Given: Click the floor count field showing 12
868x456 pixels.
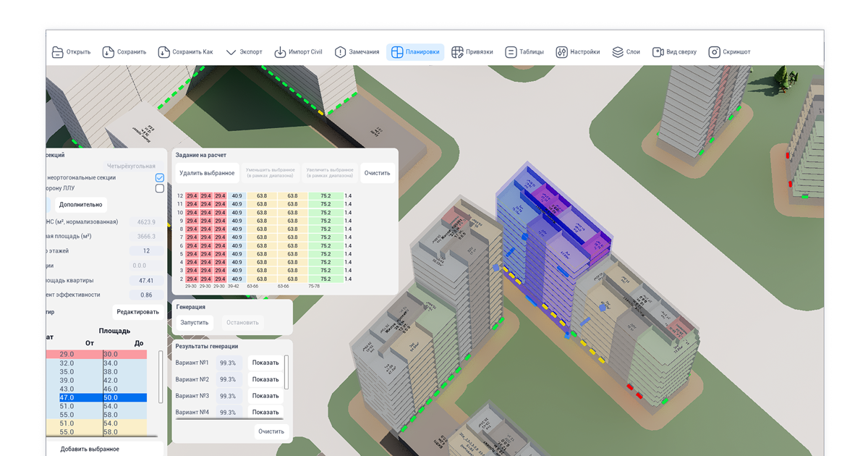Looking at the screenshot, I should (146, 250).
